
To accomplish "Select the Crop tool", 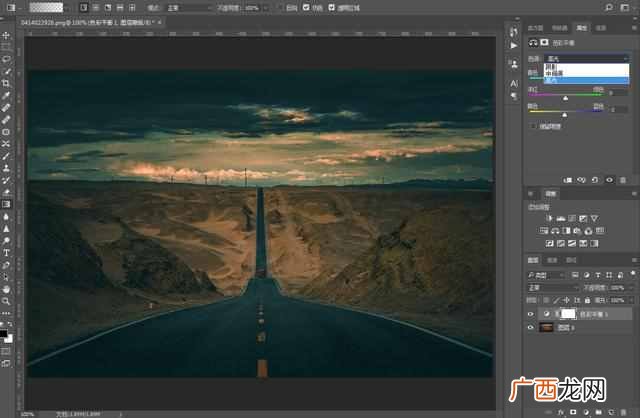I will (x=6, y=83).
